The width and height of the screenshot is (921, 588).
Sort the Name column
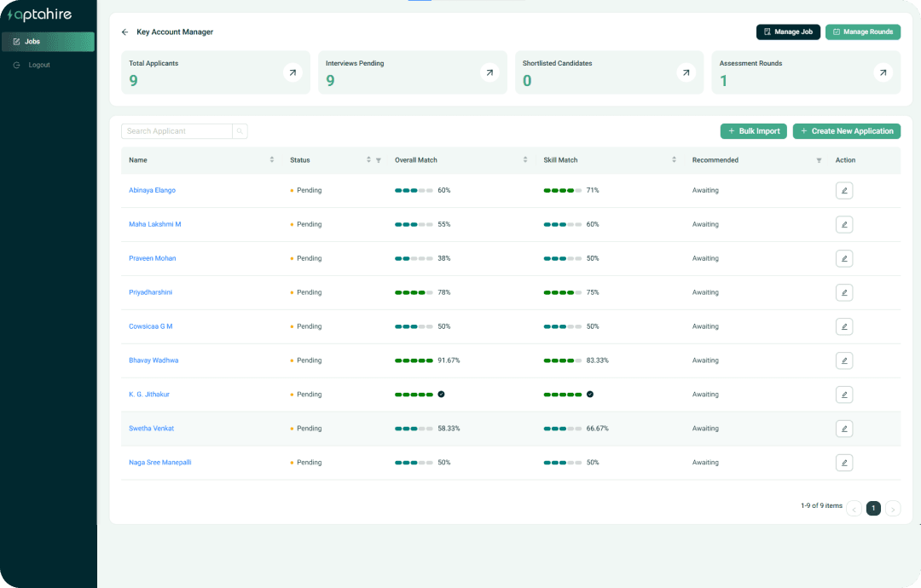coord(272,160)
